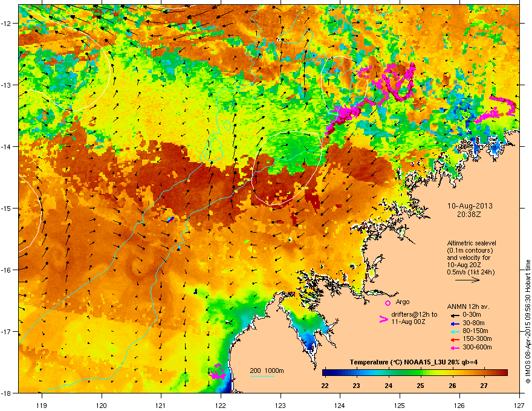Click the 'Argo' legend label
The height and width of the screenshot is (411, 532).
[x=403, y=302]
